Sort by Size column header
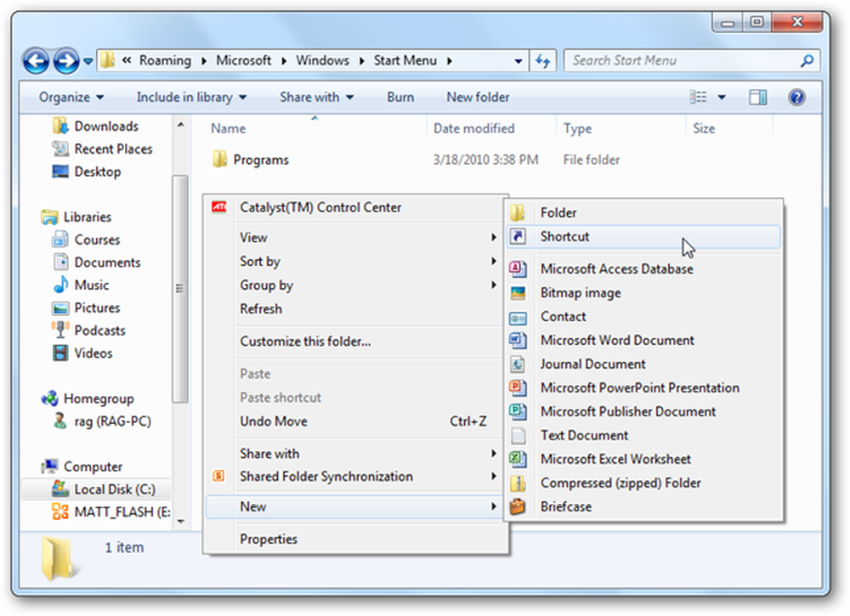The height and width of the screenshot is (616, 850). point(704,129)
